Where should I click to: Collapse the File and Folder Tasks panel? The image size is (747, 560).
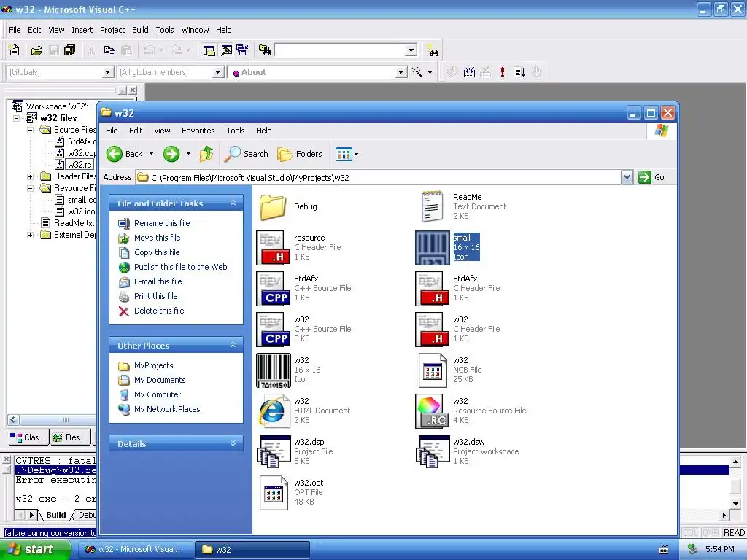pyautogui.click(x=233, y=203)
